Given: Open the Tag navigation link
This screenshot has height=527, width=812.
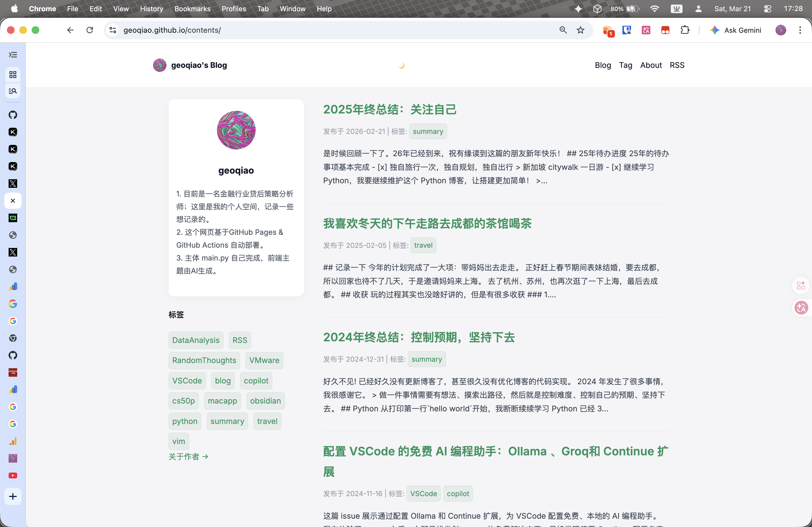Looking at the screenshot, I should 626,65.
